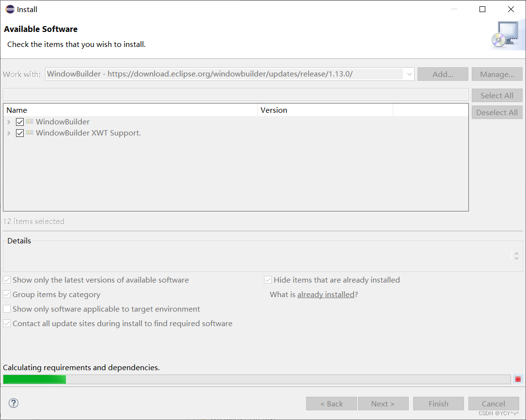This screenshot has width=526, height=420.
Task: Click the Next > button
Action: [383, 404]
